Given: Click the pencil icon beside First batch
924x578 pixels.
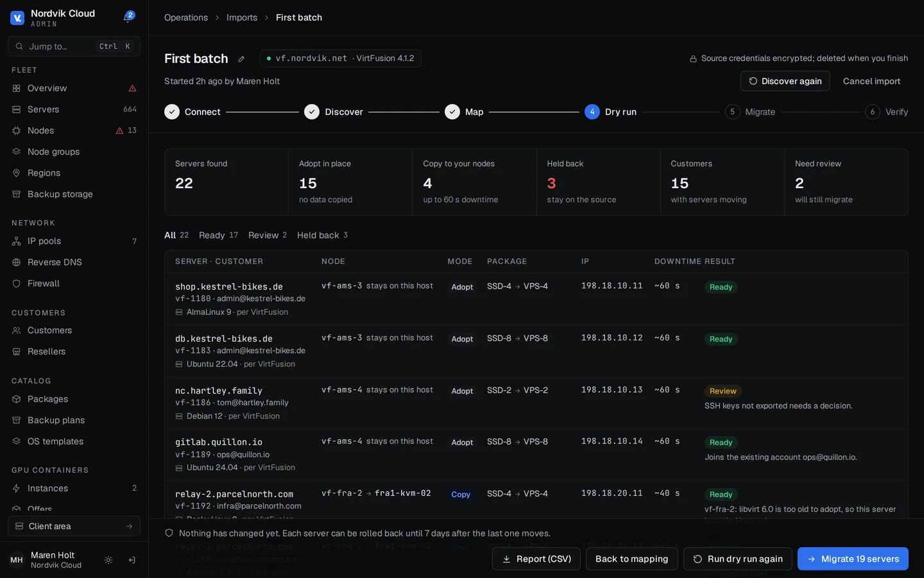Looking at the screenshot, I should [x=241, y=59].
